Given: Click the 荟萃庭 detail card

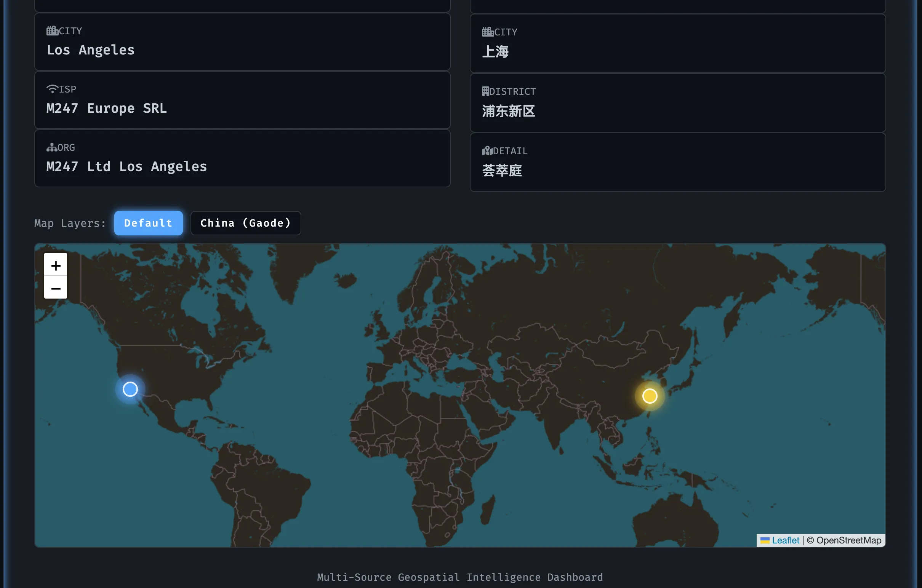Looking at the screenshot, I should 677,162.
